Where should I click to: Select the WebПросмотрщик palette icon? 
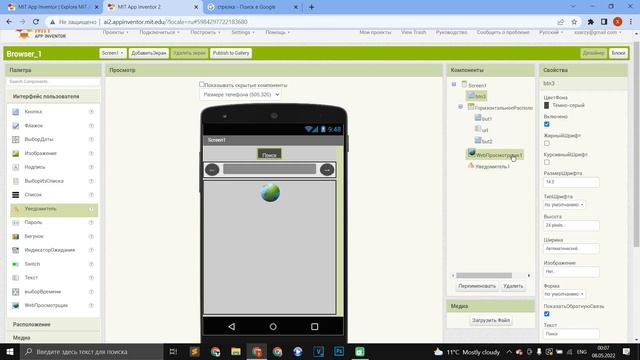tap(16, 305)
